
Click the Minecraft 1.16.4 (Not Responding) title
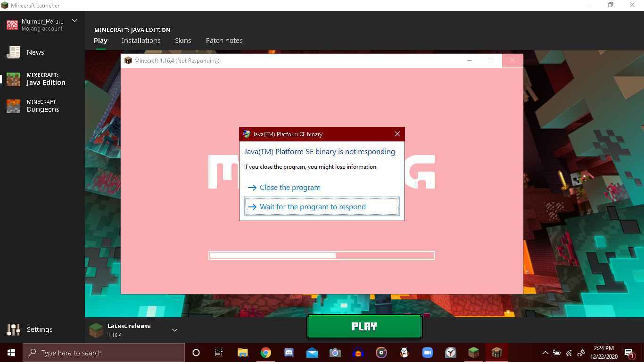177,60
